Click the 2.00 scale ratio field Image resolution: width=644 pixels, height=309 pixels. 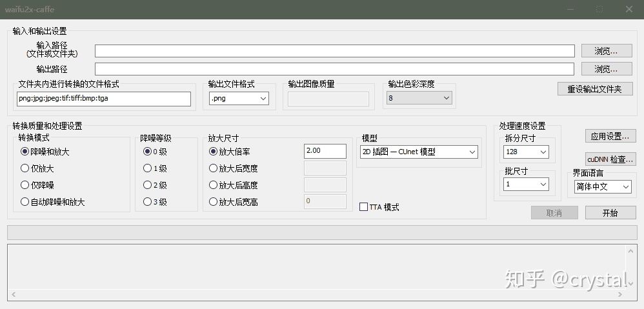click(325, 151)
